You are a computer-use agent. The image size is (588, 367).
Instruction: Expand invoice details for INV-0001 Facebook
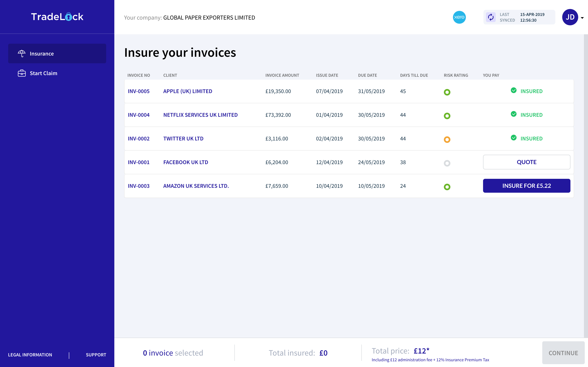coord(138,161)
